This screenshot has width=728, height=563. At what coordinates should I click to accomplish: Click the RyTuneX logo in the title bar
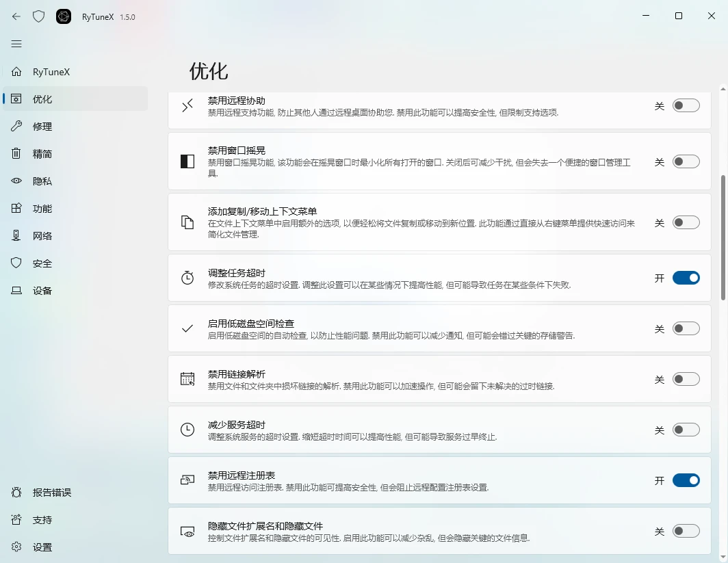[x=63, y=16]
